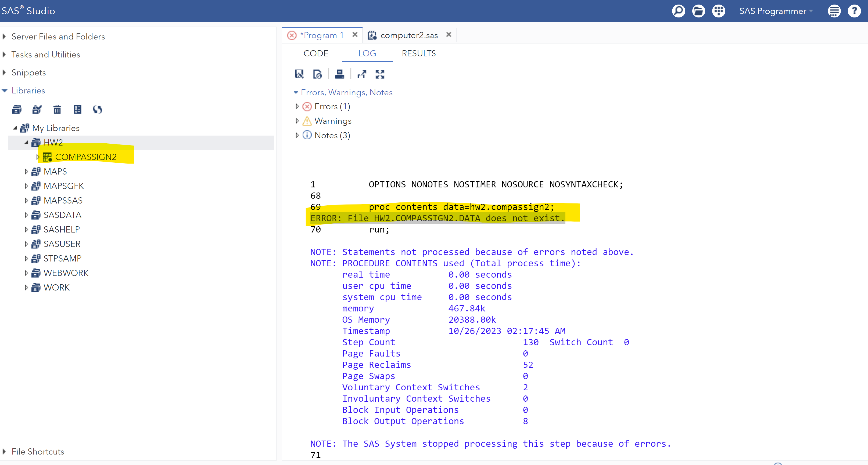868x465 pixels.
Task: Click the search icon in header
Action: coord(678,11)
